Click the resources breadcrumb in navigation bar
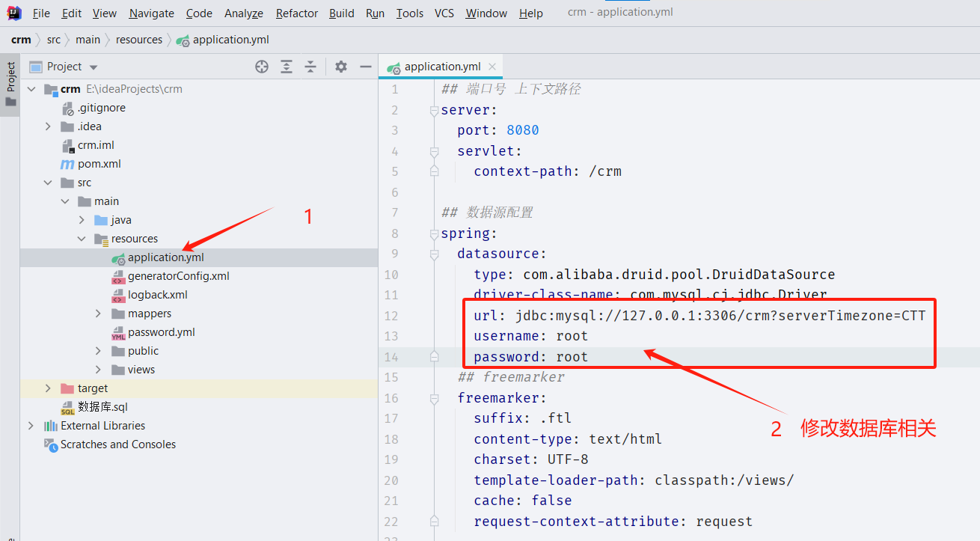This screenshot has height=541, width=980. click(x=139, y=40)
